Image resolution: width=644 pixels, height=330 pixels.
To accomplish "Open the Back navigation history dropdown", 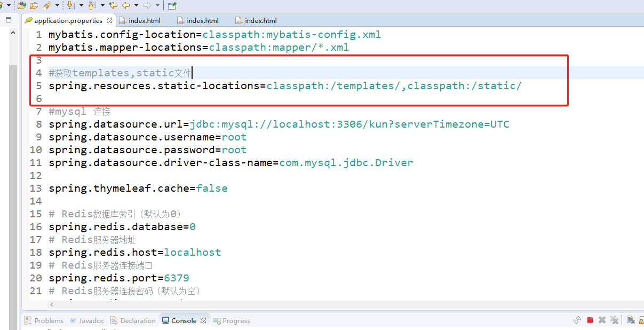I will click(x=136, y=6).
